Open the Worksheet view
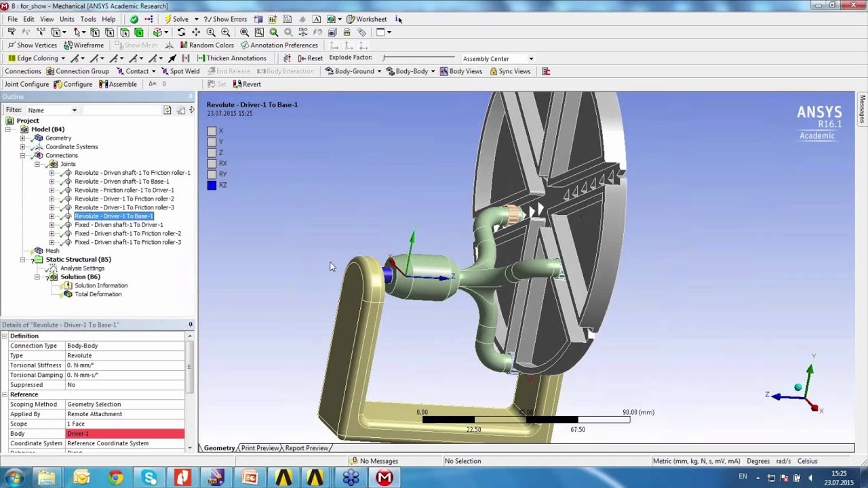The width and height of the screenshot is (868, 488). (x=366, y=19)
